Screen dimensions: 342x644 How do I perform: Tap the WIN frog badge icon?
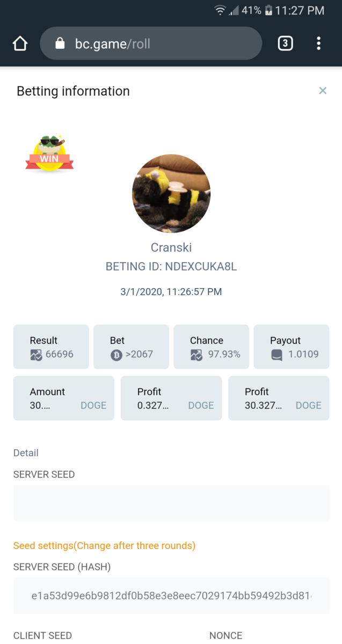coord(49,154)
